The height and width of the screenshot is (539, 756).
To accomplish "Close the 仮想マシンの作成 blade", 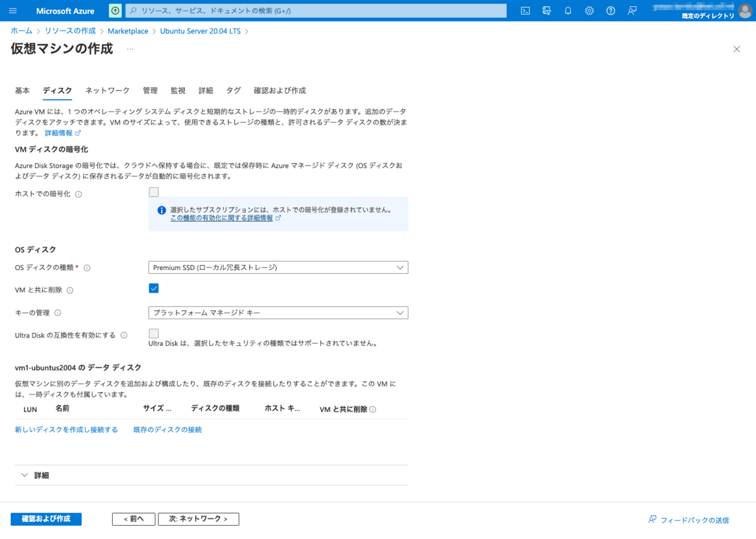I will tap(736, 49).
